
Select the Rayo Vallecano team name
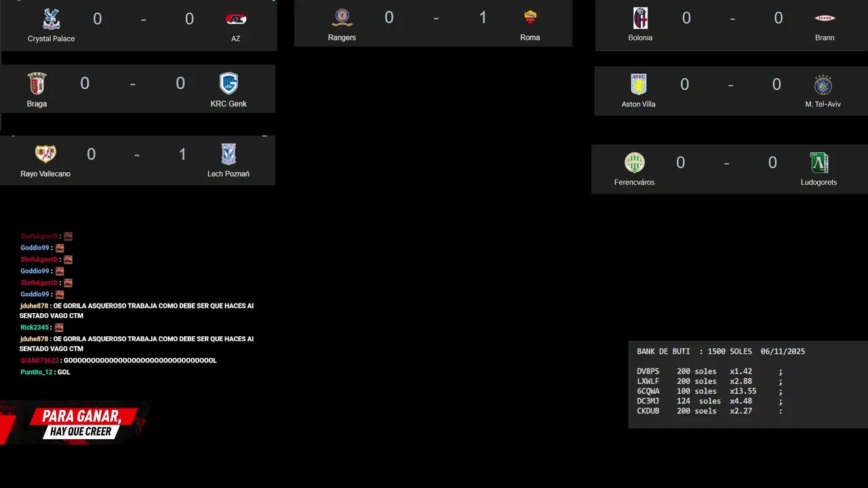(45, 174)
